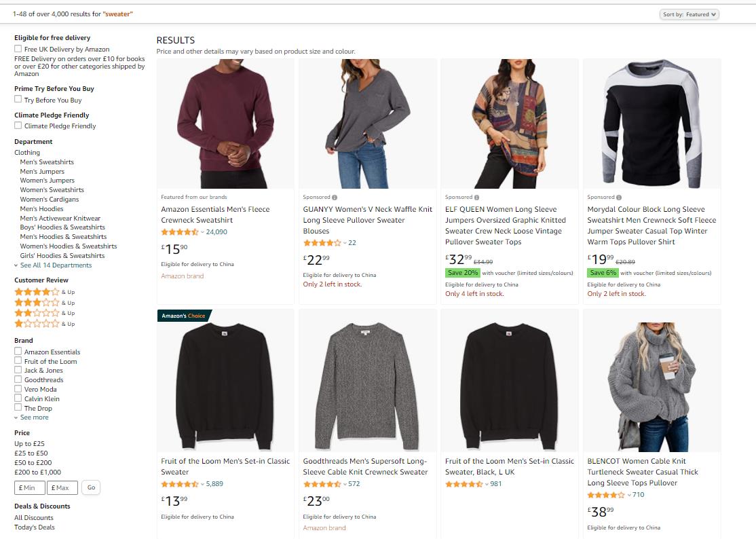The width and height of the screenshot is (756, 539).
Task: Expand See more brands list
Action: (x=34, y=417)
